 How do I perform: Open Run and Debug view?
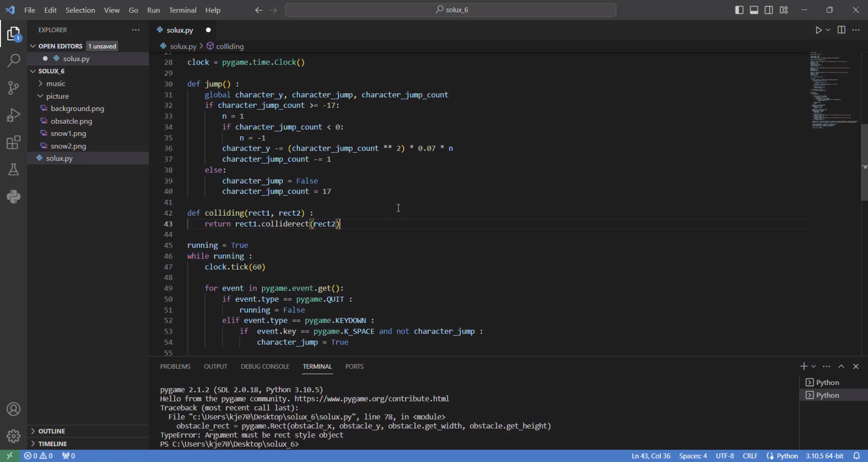[x=14, y=115]
